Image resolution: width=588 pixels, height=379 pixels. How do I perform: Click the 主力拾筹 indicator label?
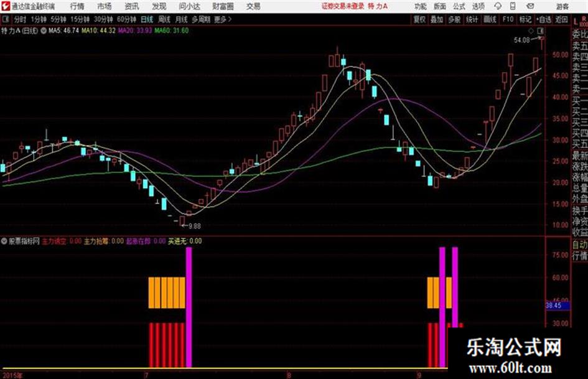103,241
